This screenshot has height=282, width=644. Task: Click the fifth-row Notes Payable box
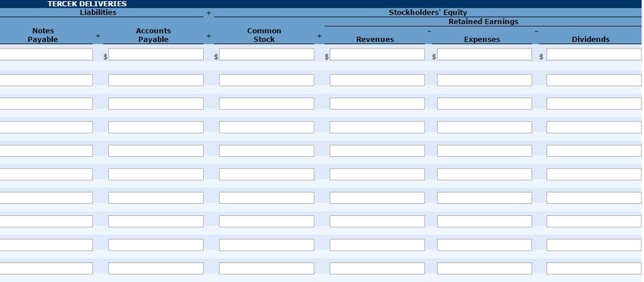point(47,151)
